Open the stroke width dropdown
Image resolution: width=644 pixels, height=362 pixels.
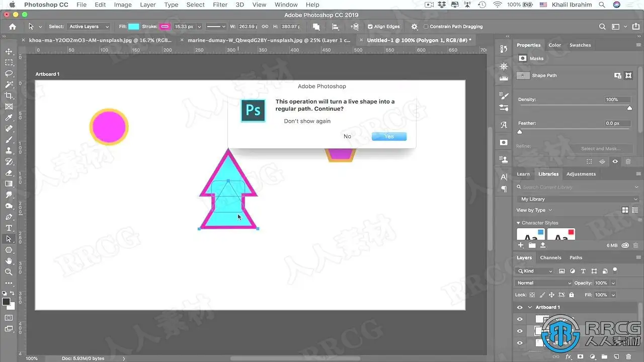pyautogui.click(x=199, y=27)
